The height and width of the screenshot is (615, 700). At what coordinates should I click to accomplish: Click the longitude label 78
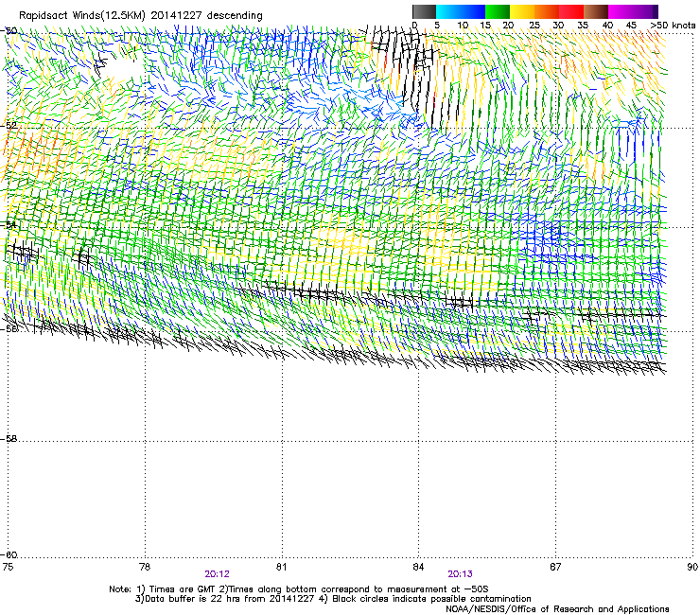coord(145,567)
